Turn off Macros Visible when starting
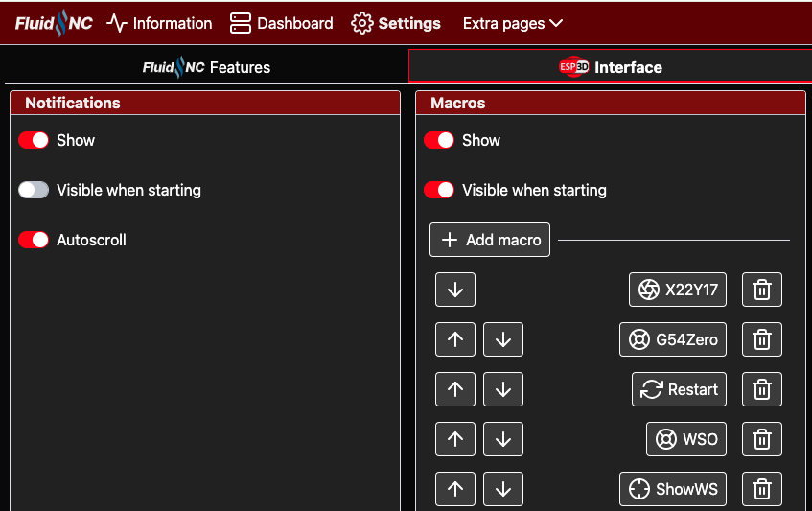This screenshot has width=812, height=511. (439, 190)
